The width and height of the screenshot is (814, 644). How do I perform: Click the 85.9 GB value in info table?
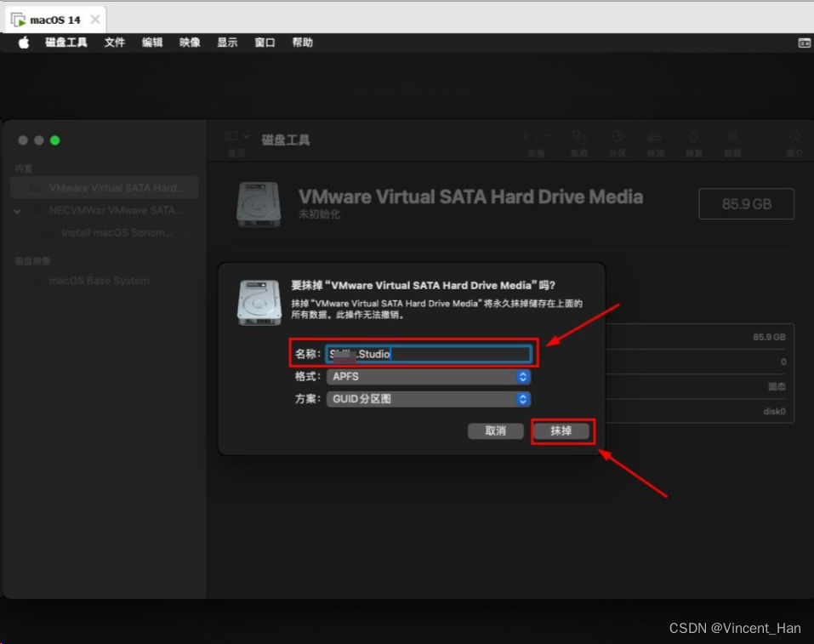[770, 337]
